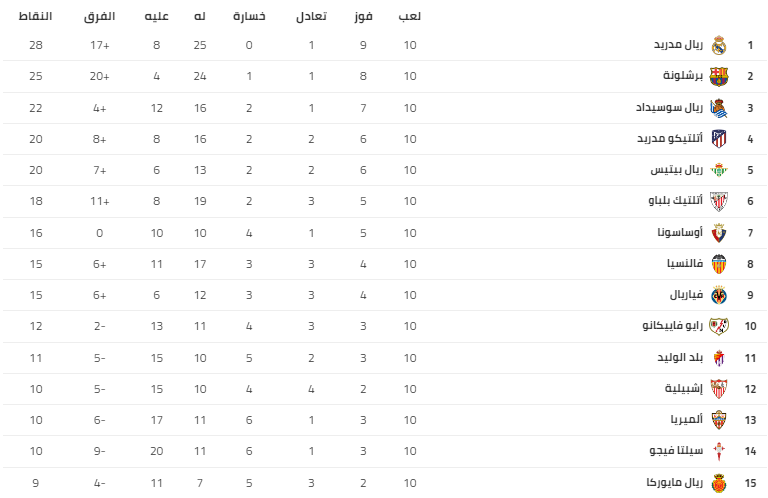This screenshot has width=768, height=498.
Task: Click the Athletic Bilbao club crest
Action: tap(718, 201)
